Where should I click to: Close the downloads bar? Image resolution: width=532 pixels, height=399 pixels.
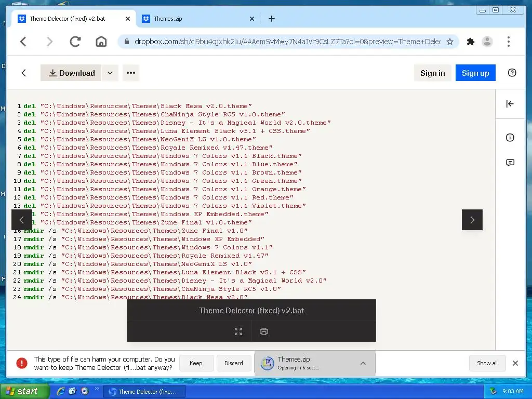[x=515, y=363]
